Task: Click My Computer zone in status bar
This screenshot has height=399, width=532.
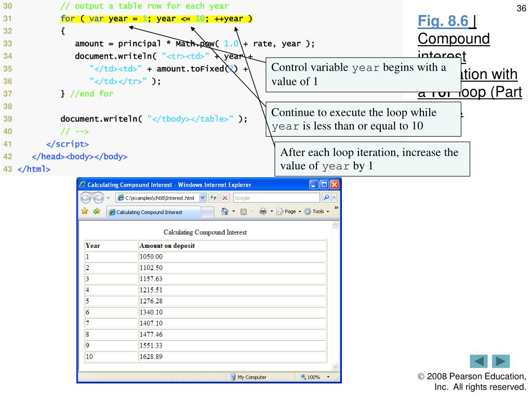Action: (248, 377)
